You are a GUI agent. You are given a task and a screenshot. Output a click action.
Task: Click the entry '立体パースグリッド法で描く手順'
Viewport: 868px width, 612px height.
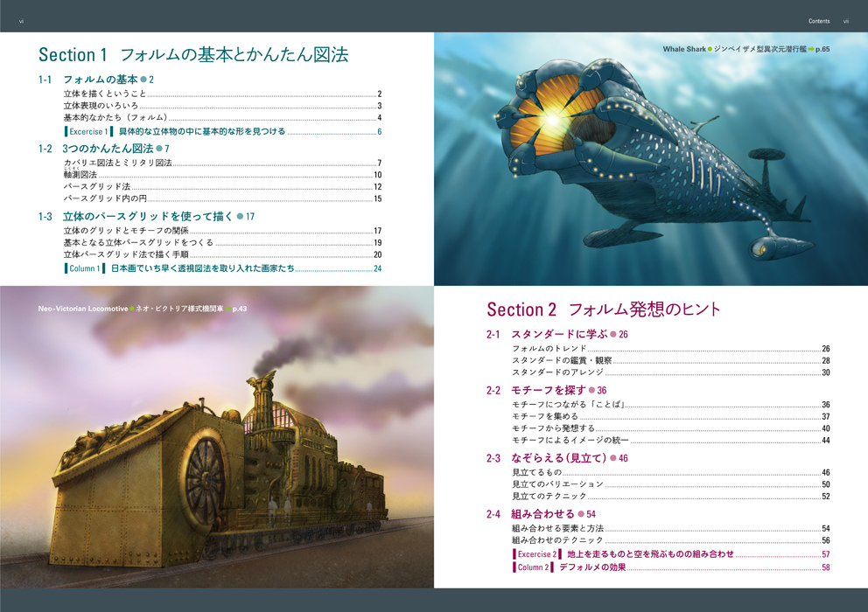coord(222,255)
